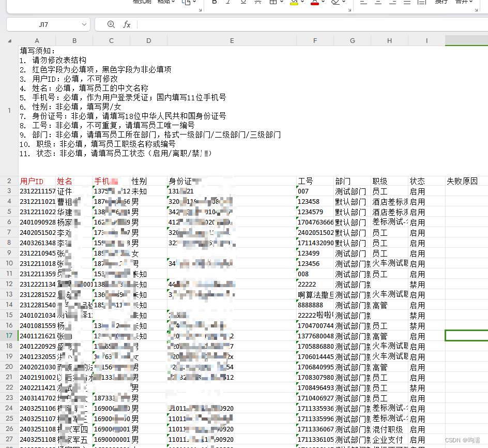The height and width of the screenshot is (448, 488).
Task: Click the wrap text (换行) icon
Action: (440, 3)
